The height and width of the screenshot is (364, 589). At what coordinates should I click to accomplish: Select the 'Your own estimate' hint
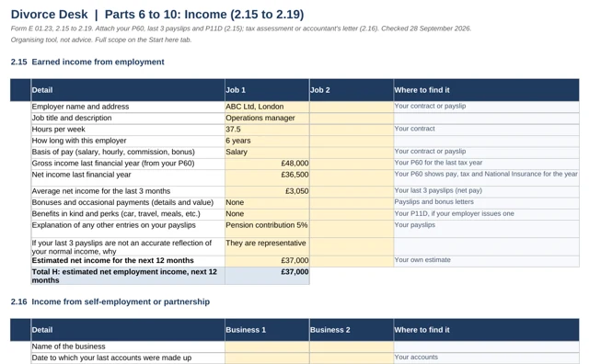(422, 260)
